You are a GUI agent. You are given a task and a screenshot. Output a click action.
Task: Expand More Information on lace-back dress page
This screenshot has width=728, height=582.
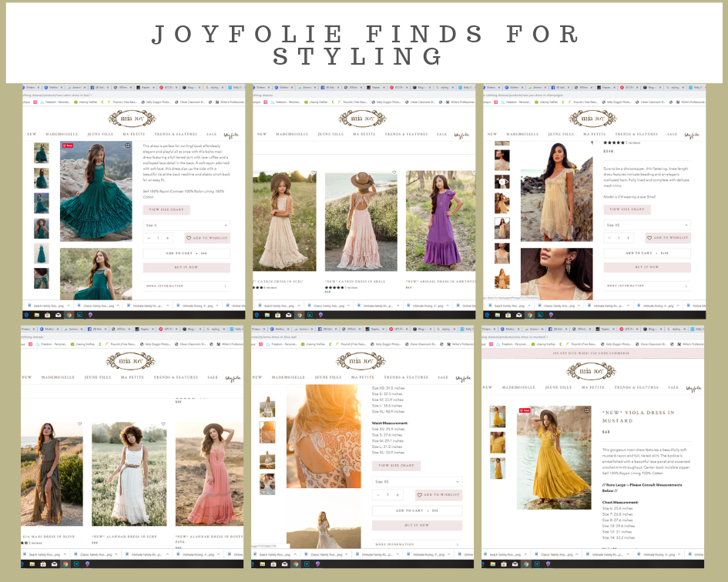[x=417, y=544]
